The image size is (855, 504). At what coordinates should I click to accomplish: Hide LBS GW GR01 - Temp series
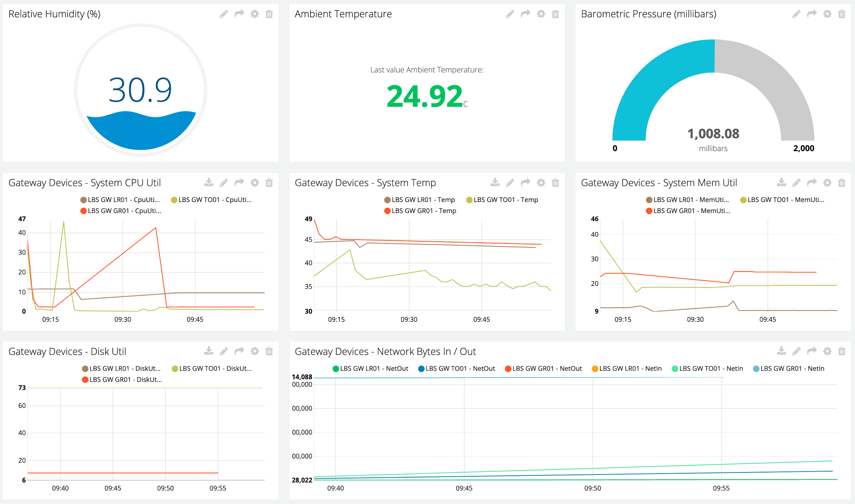tap(423, 211)
